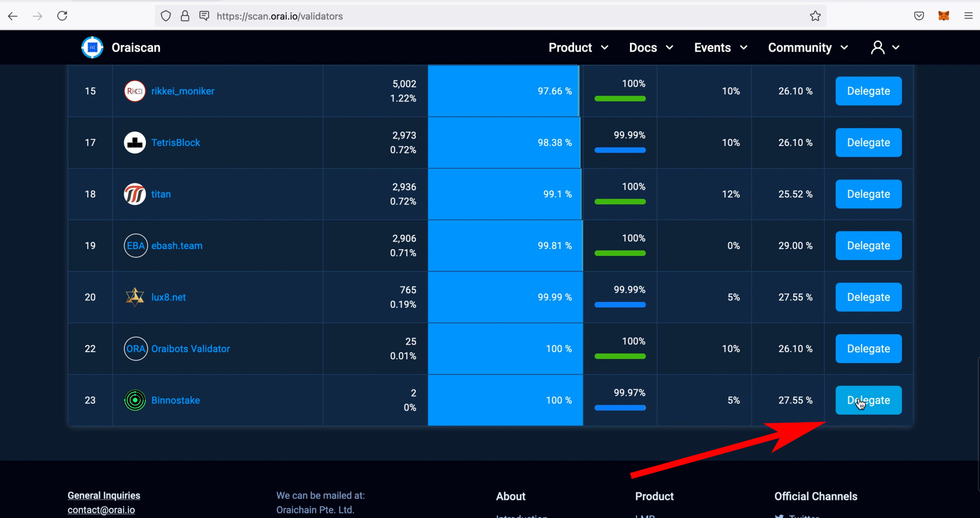The height and width of the screenshot is (518, 980).
Task: Click the General Inquiries footer heading
Action: point(104,495)
